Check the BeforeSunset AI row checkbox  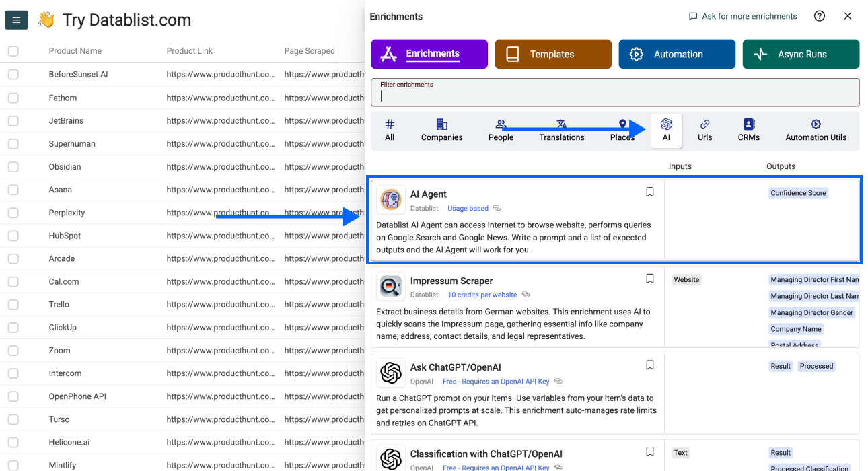point(13,75)
